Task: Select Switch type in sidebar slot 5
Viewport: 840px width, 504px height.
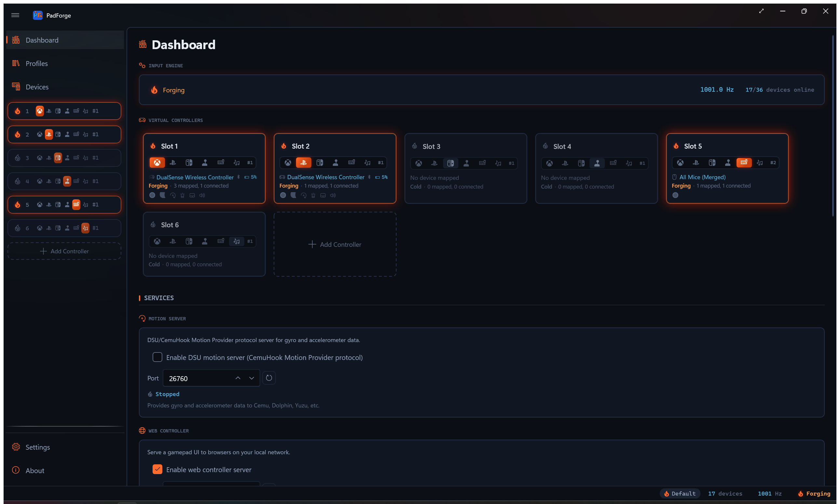Action: coord(58,205)
